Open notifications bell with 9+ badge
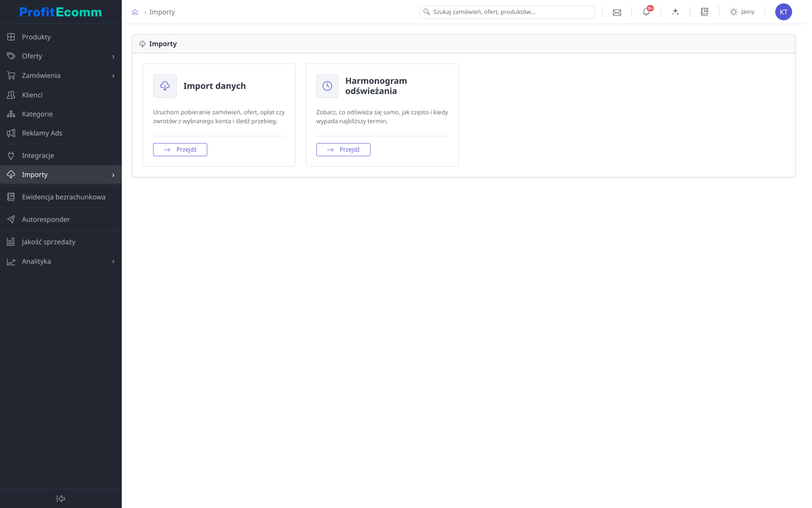Image resolution: width=812 pixels, height=508 pixels. click(646, 11)
